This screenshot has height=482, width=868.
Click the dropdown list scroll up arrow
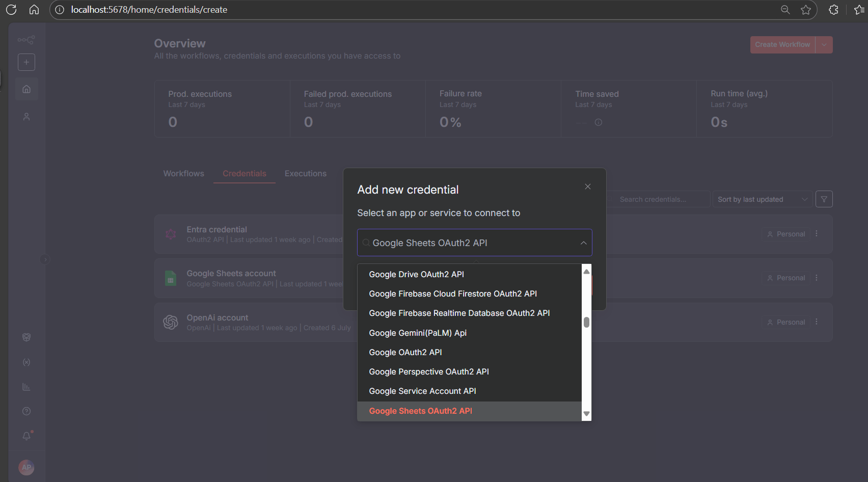pyautogui.click(x=586, y=272)
